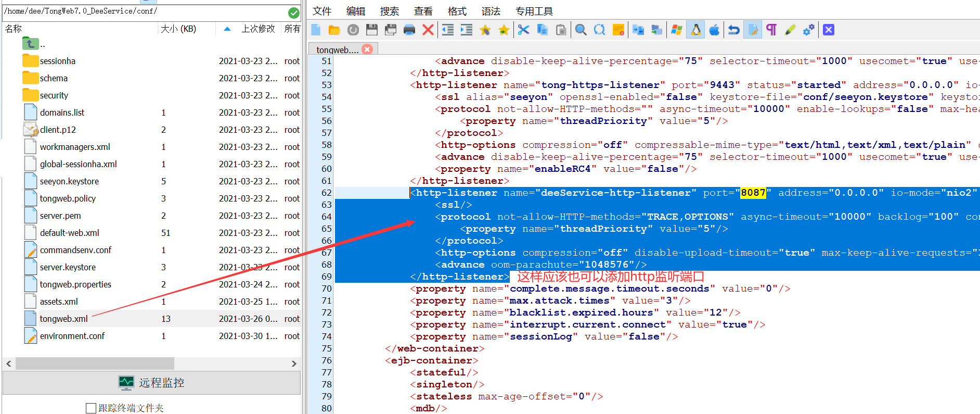Click the Print icon in toolbar
The height and width of the screenshot is (414, 980).
tap(409, 30)
